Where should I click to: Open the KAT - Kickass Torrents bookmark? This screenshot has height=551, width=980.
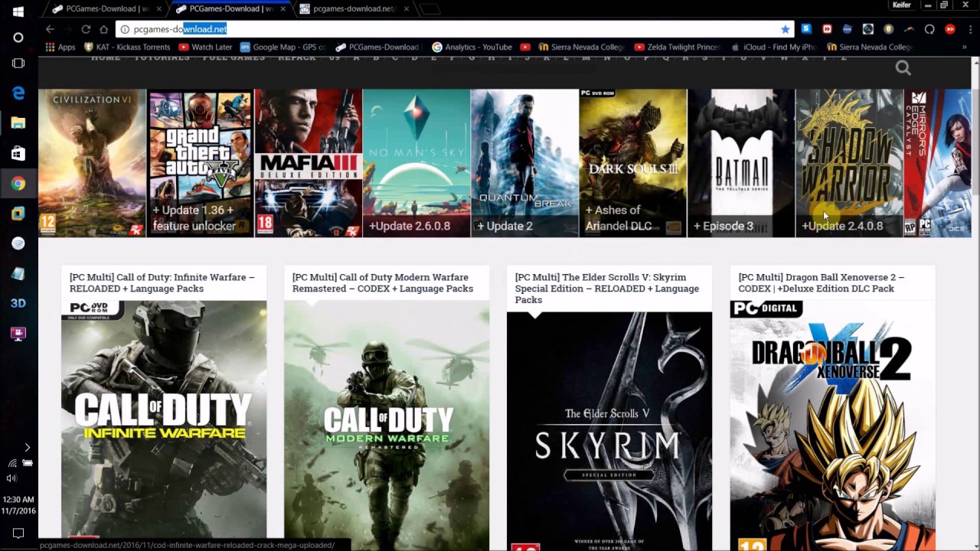[127, 47]
